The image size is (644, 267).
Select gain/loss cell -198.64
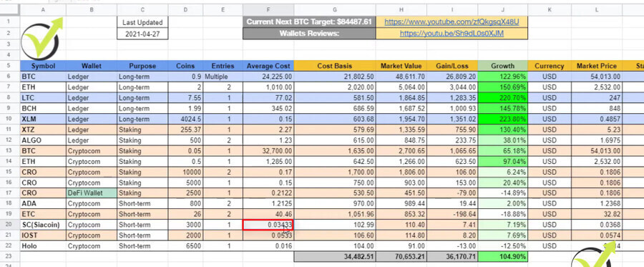[452, 215]
